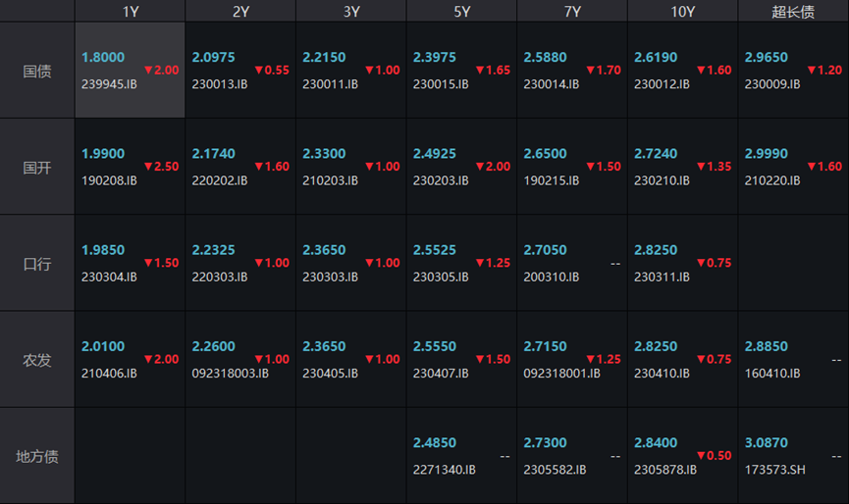Select the 1Y maturity column header
849x504 pixels.
(130, 12)
